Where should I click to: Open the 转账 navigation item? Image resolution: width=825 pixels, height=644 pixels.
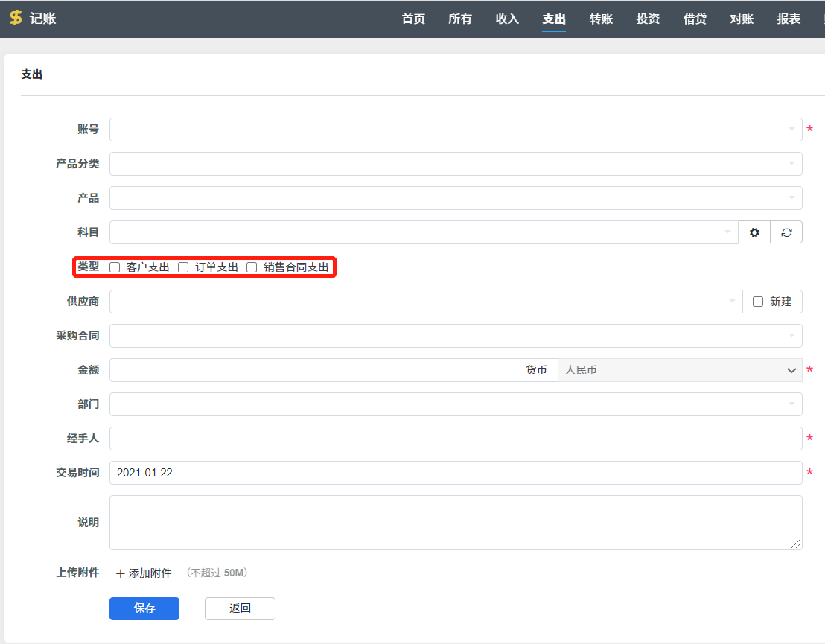601,19
